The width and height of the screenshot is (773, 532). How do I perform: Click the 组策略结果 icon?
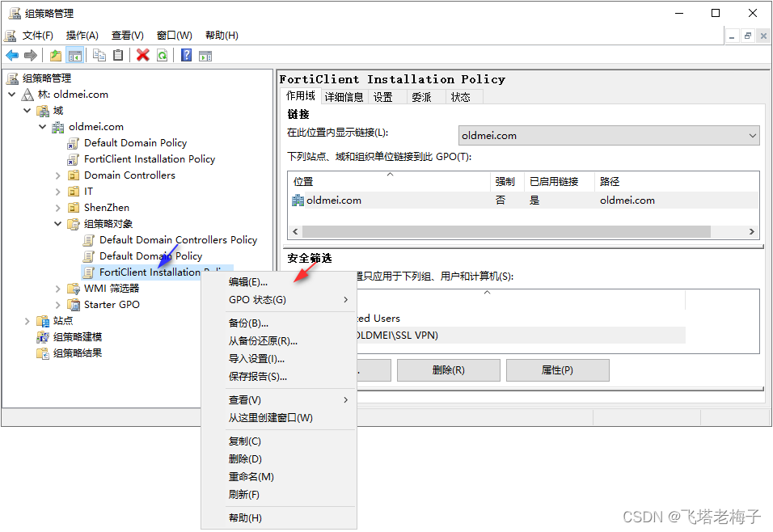pyautogui.click(x=43, y=353)
